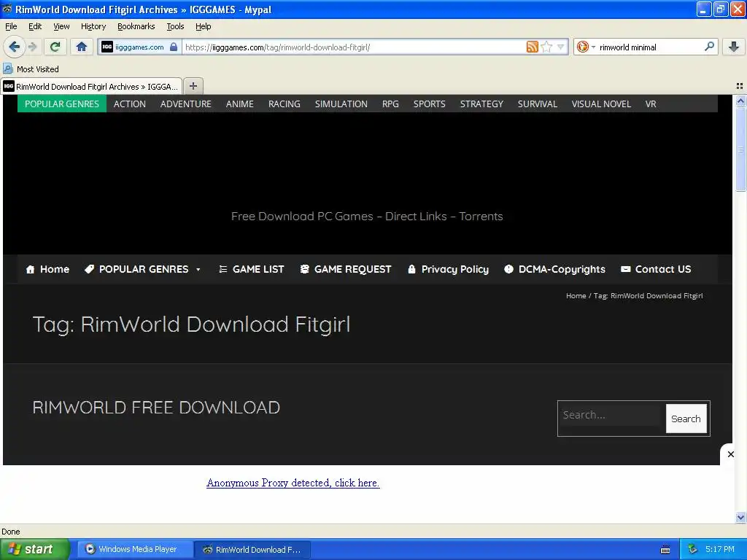
Task: Click the on-screen keyboard tray icon
Action: (x=665, y=550)
